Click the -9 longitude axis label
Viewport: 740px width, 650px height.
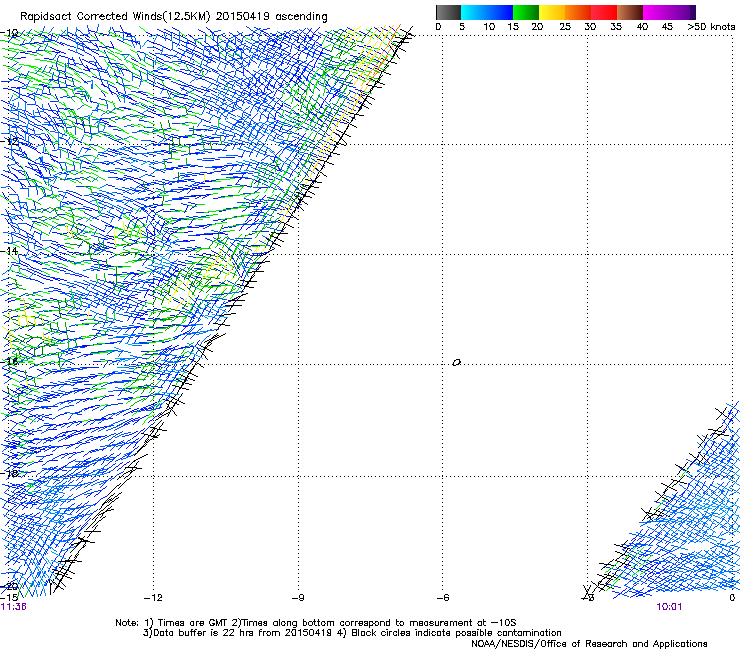click(x=298, y=598)
